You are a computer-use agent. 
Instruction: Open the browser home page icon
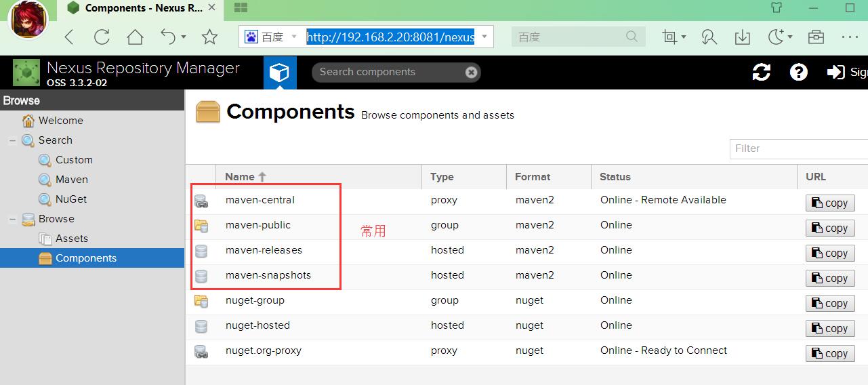(x=135, y=37)
